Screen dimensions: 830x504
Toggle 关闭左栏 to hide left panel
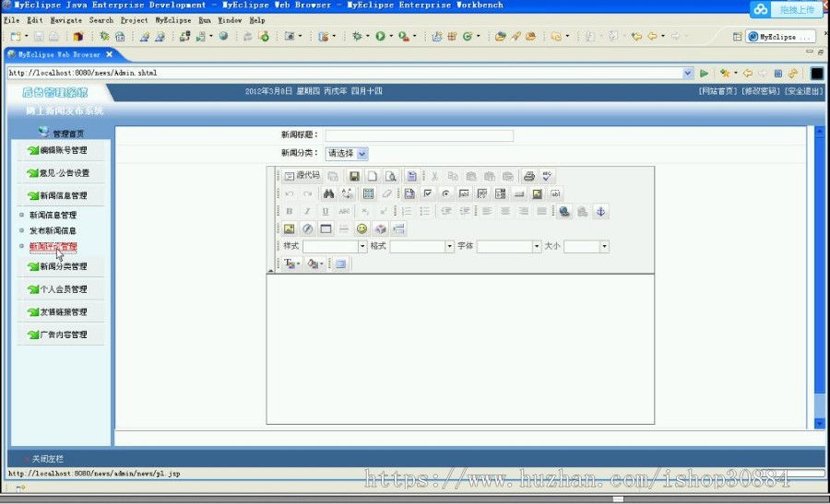tap(48, 459)
